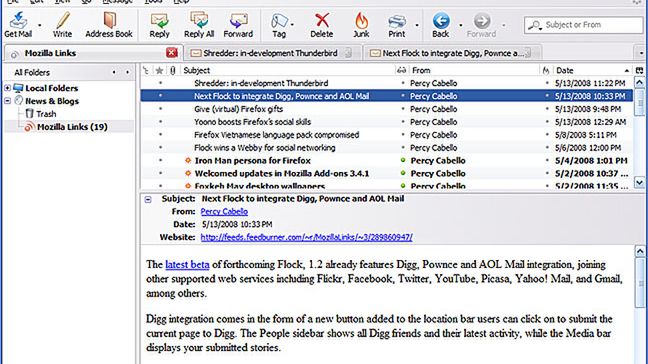Click message body scrollbar up arrow
This screenshot has width=648, height=364.
click(x=640, y=251)
